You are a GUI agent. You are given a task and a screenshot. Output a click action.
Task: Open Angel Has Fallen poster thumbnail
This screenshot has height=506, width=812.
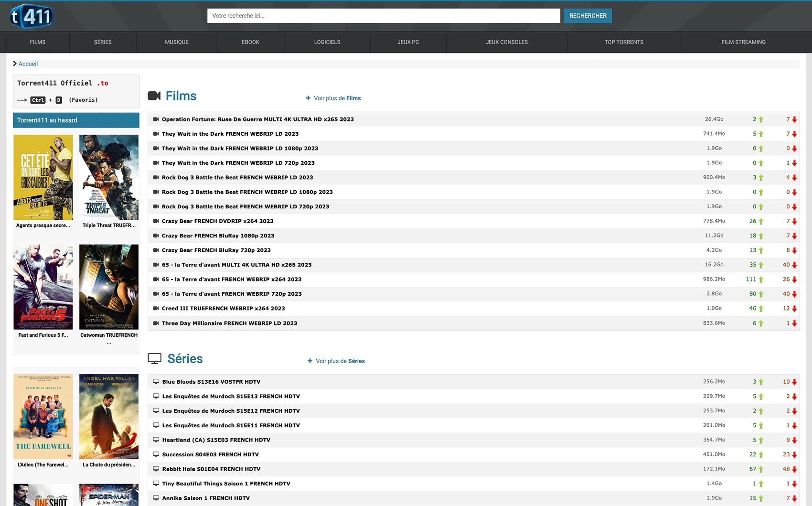tap(109, 417)
